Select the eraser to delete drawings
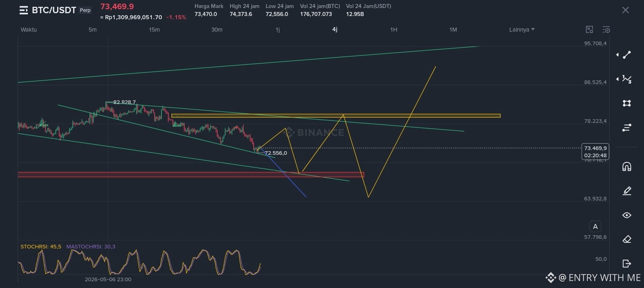 [x=627, y=239]
